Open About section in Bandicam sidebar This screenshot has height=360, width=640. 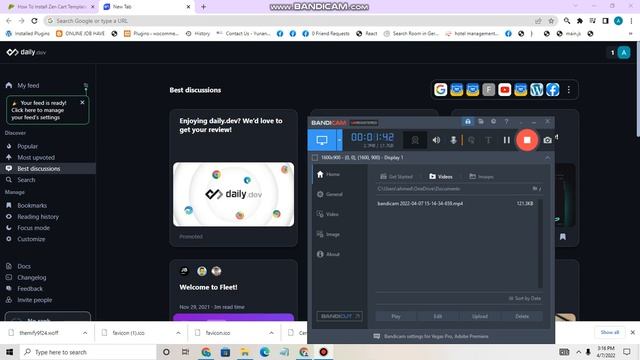[x=328, y=254]
